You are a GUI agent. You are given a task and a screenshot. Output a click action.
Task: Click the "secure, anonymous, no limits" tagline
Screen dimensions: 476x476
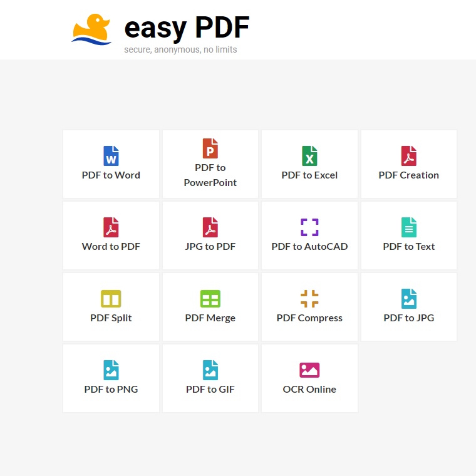coord(180,49)
